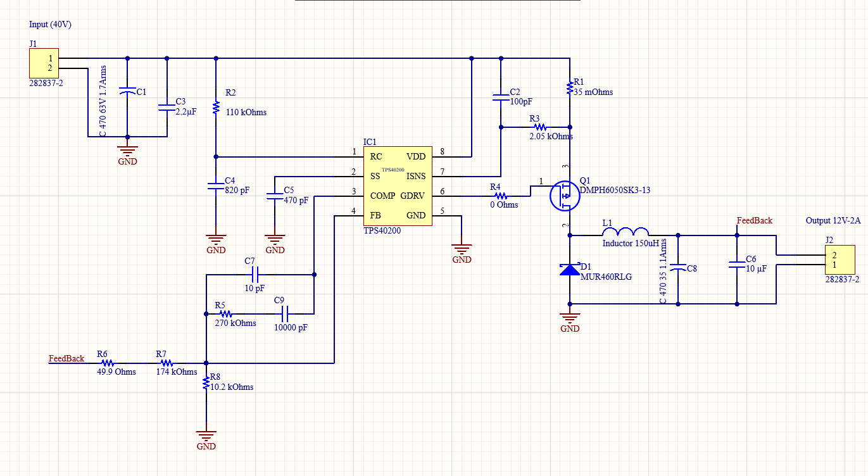Select the "49.9 Ohms" value text
The width and height of the screenshot is (868, 476).
point(116,372)
